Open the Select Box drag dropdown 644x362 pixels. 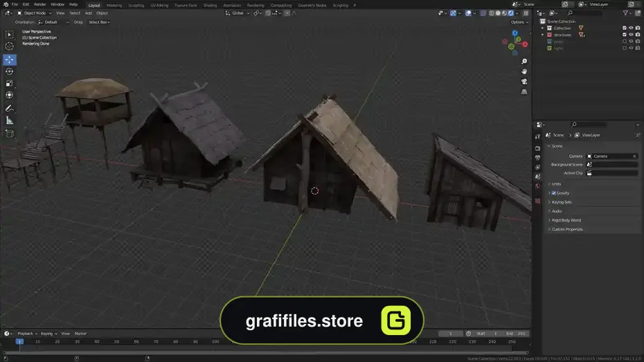click(x=100, y=22)
